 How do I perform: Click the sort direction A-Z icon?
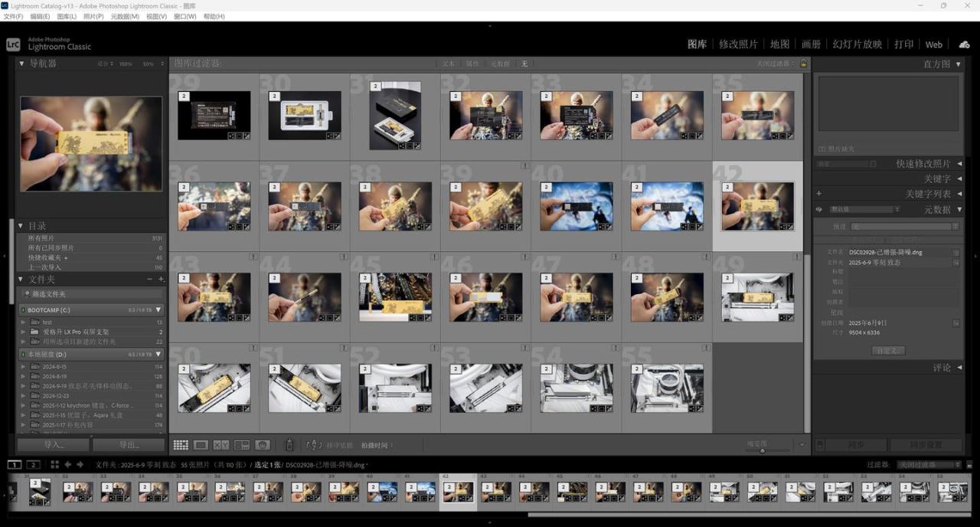[313, 444]
